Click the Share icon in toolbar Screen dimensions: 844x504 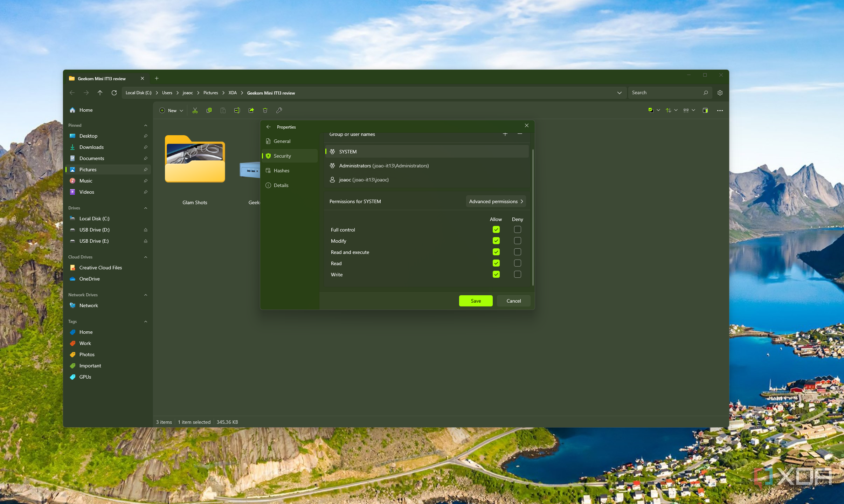point(251,110)
